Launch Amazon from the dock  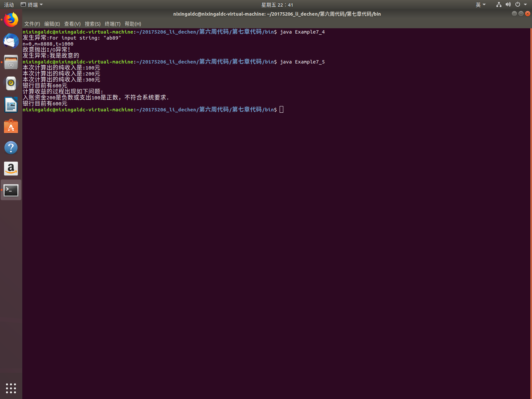[11, 169]
